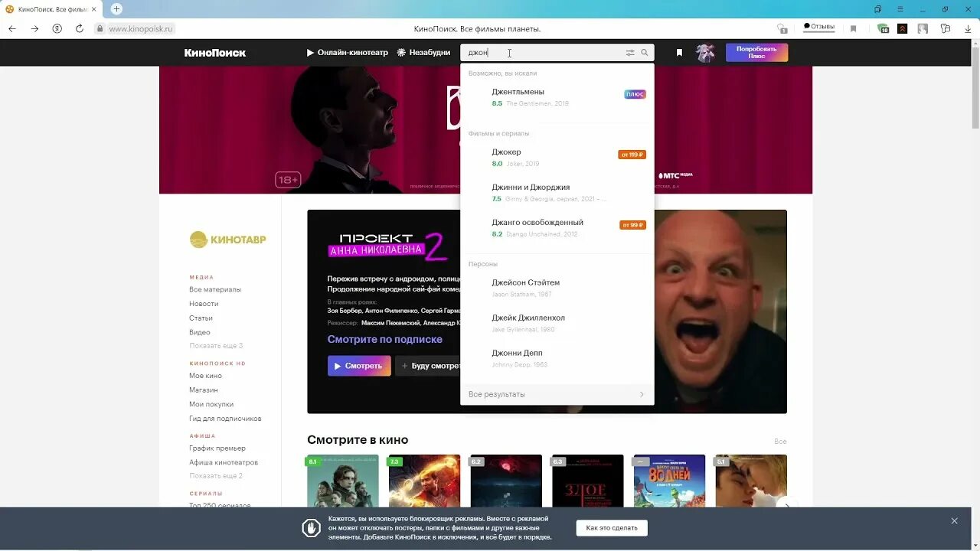The height and width of the screenshot is (551, 980).
Task: Open the КиноПоиск bookmarks icon in header
Action: [679, 53]
